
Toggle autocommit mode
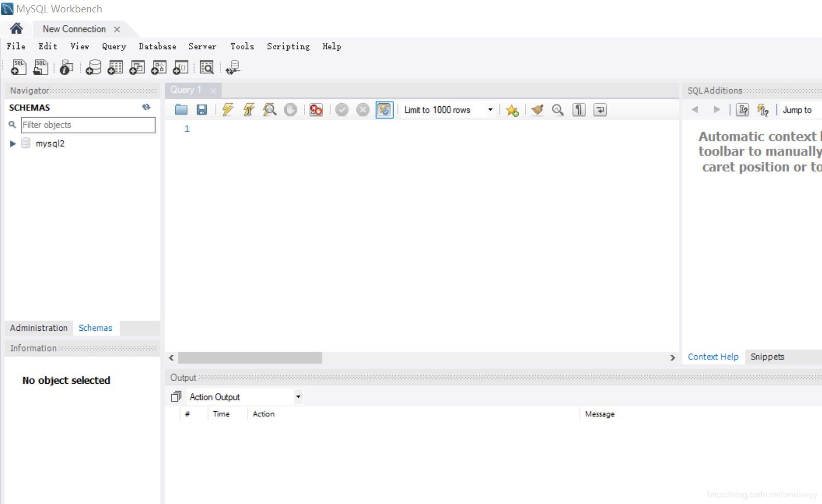[x=384, y=109]
